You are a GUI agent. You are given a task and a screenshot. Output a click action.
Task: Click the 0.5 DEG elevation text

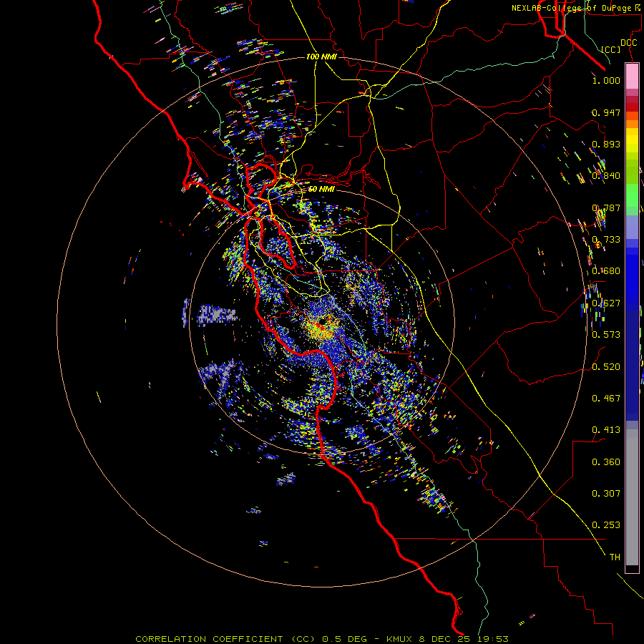click(344, 639)
